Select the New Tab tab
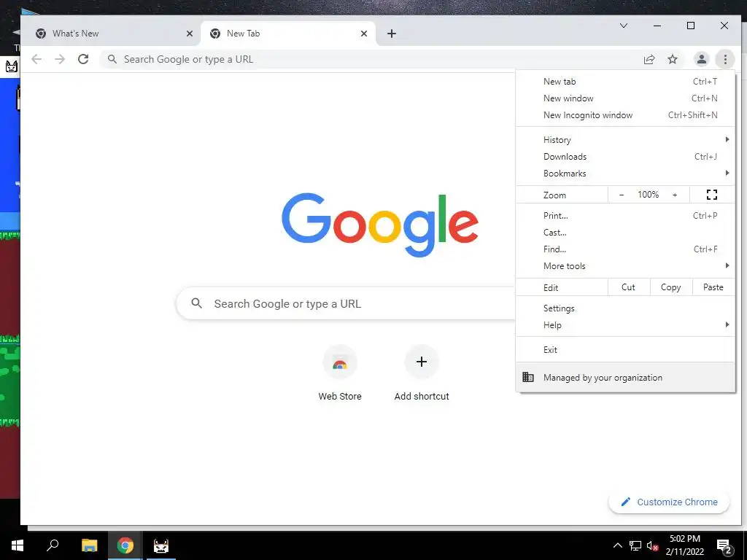 click(288, 34)
